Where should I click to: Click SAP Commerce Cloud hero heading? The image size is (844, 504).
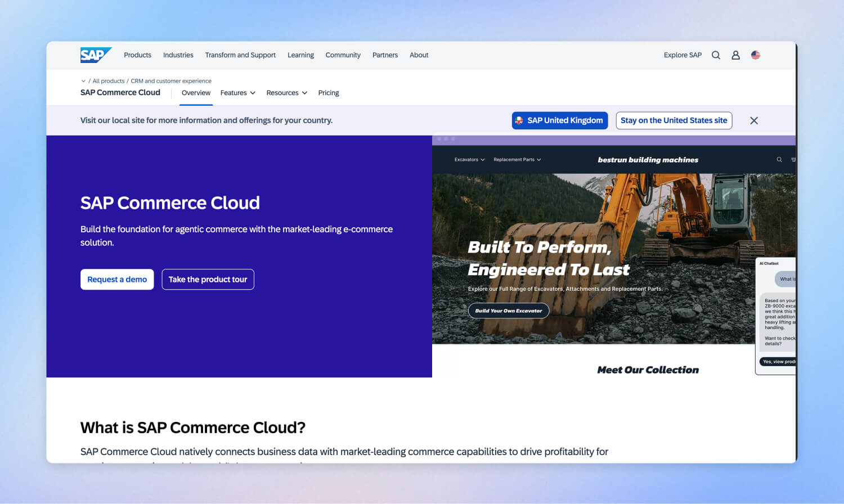170,202
